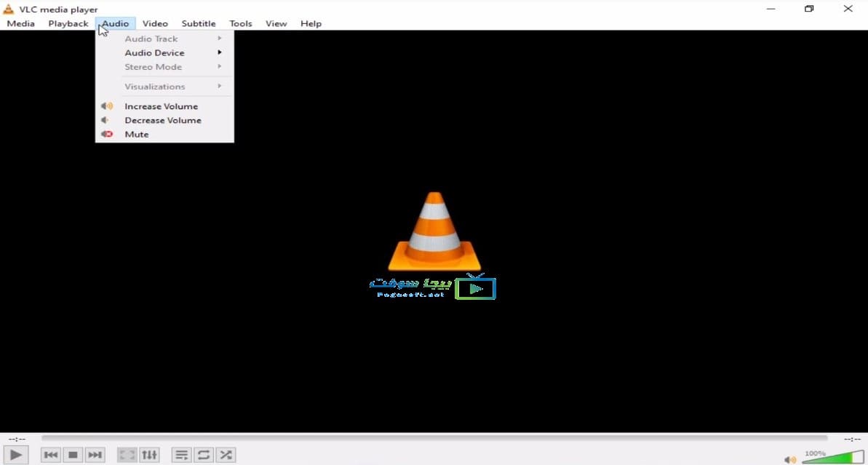868x465 pixels.
Task: Choose Decrease Volume in Audio menu
Action: (x=164, y=120)
